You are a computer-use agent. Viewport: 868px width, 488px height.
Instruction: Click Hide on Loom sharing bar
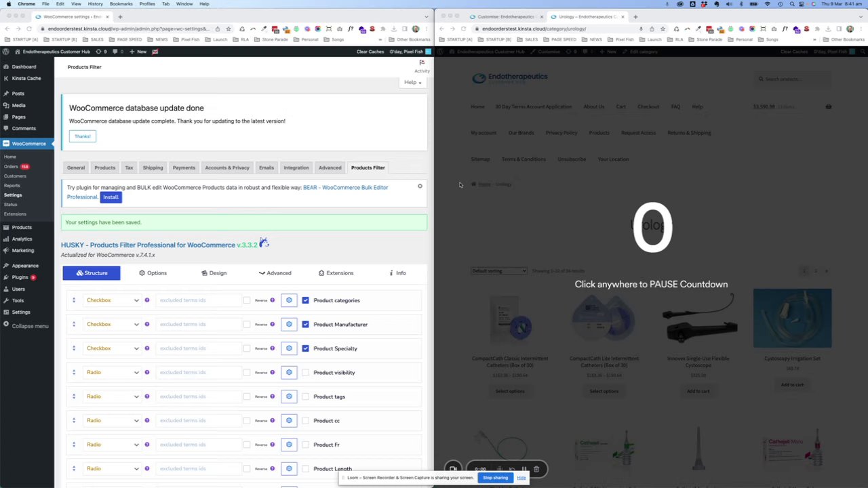[x=521, y=478]
